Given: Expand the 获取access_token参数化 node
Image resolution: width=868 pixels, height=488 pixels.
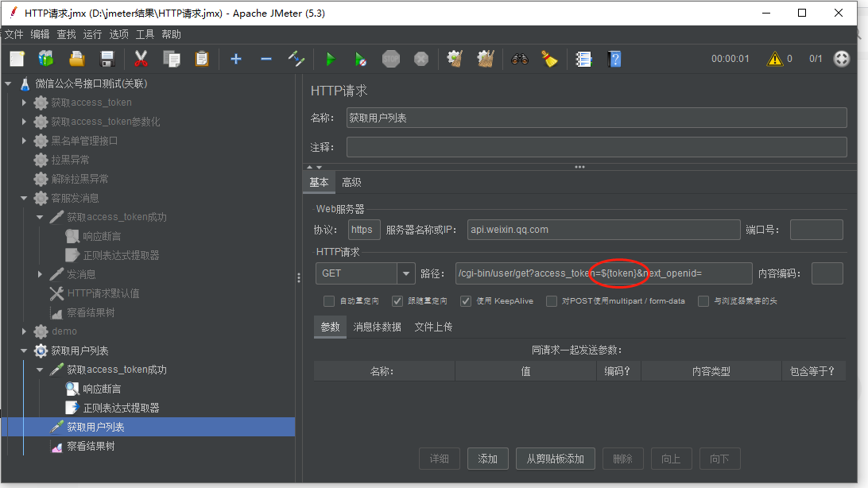Looking at the screenshot, I should point(24,121).
